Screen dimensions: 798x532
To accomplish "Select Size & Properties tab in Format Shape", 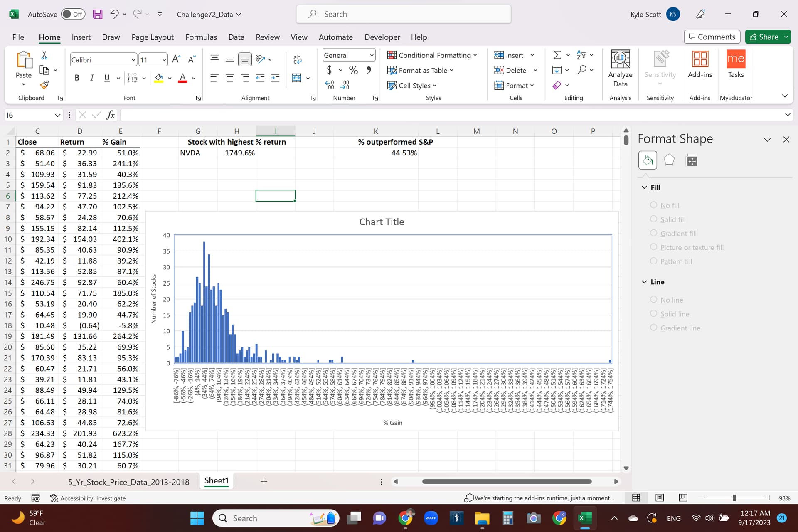I will point(691,160).
